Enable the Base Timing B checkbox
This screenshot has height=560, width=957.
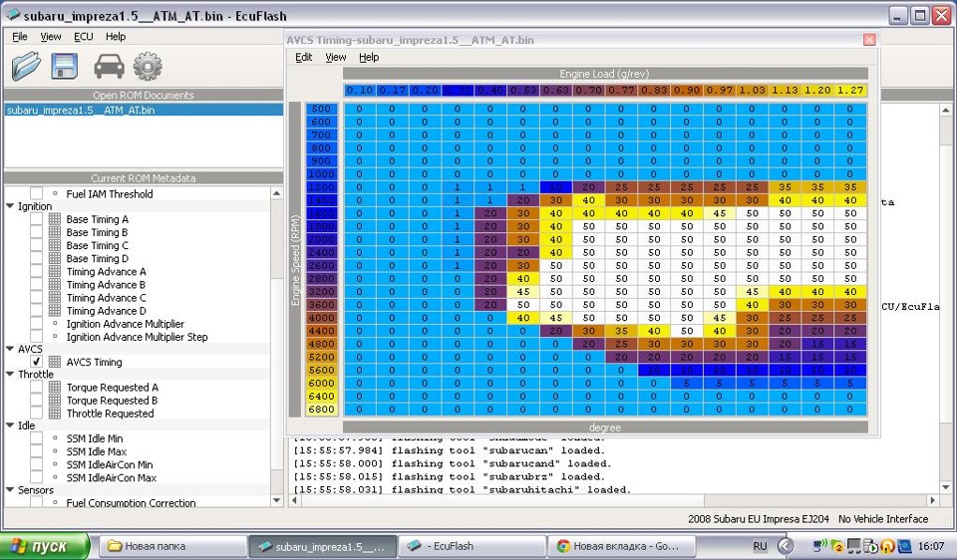(37, 232)
